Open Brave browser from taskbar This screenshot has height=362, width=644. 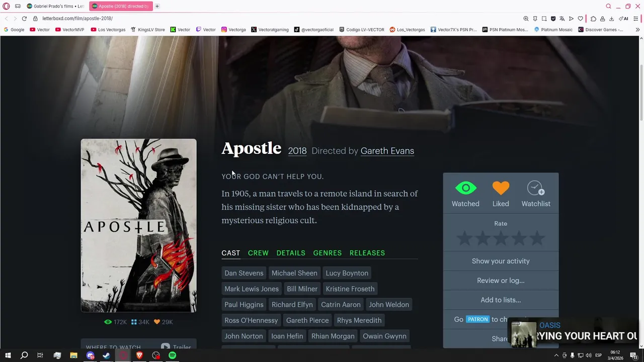coord(139,355)
